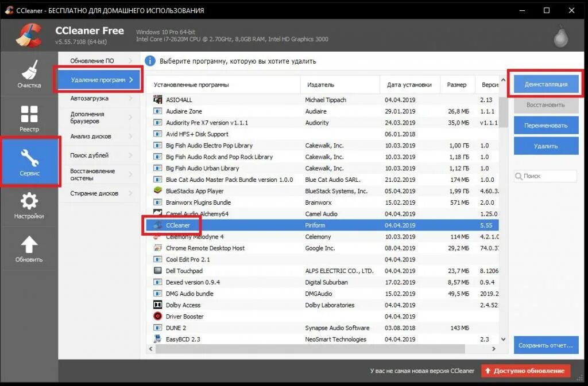Screen dimensions: 588x386
Task: Click the Piriform publisher cell
Action: point(315,225)
